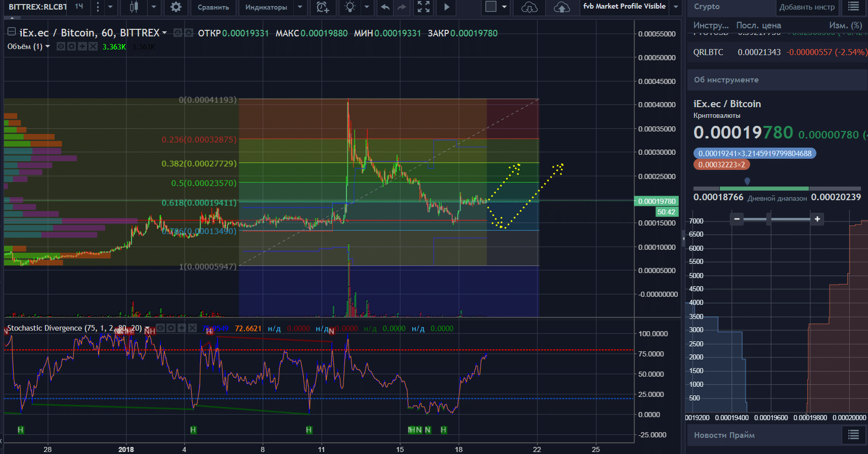Click the depth chart zoom slider handle
This screenshot has height=454, width=868.
click(769, 219)
